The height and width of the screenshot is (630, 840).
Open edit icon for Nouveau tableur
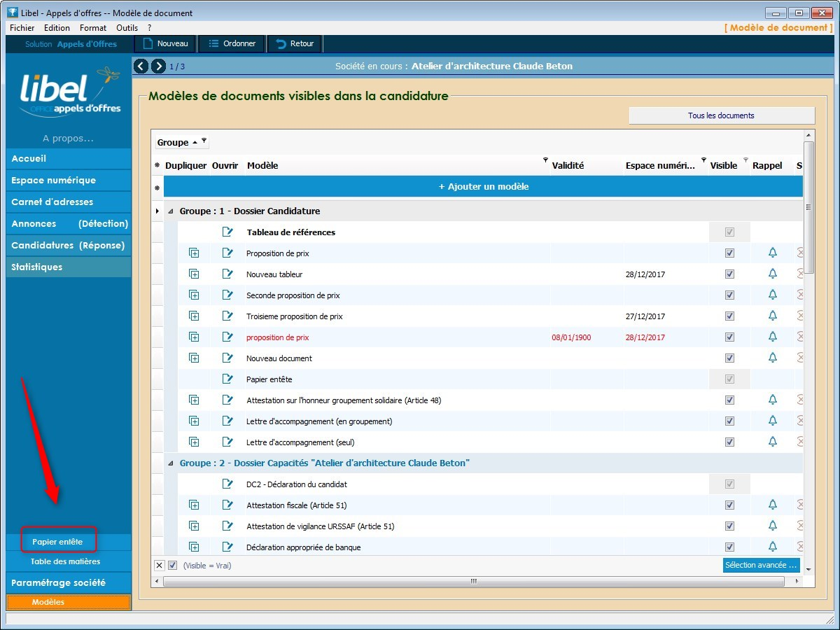[x=227, y=274]
